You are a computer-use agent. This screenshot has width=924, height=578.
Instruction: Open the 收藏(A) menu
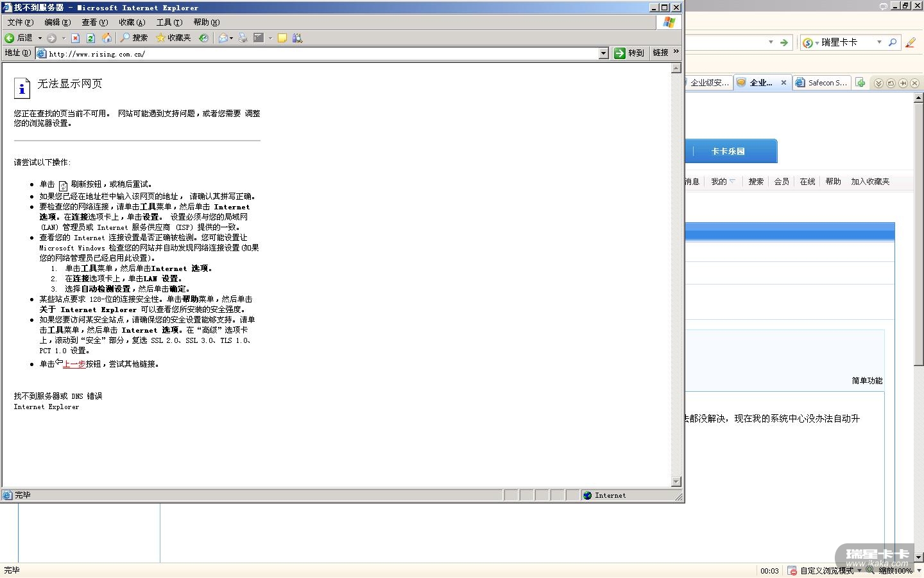(x=132, y=22)
